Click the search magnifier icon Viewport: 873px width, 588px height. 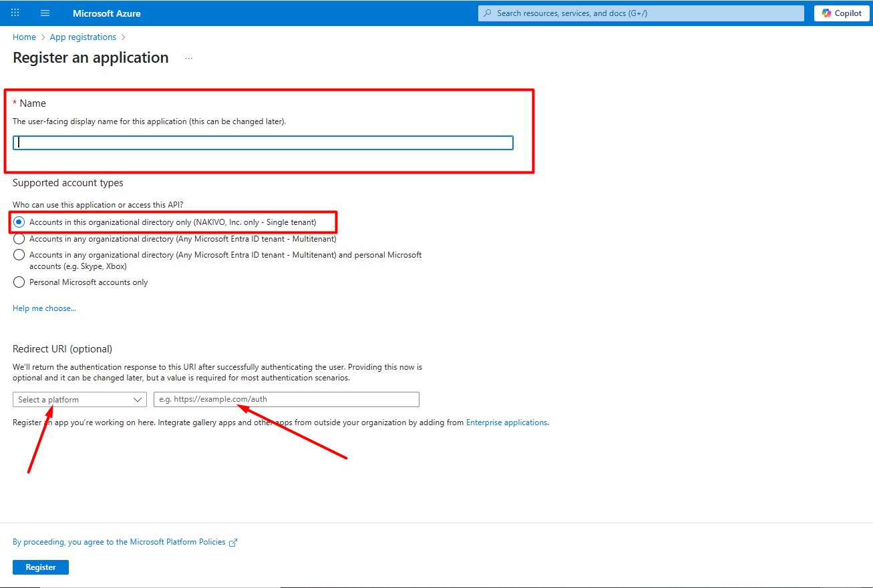click(x=488, y=13)
